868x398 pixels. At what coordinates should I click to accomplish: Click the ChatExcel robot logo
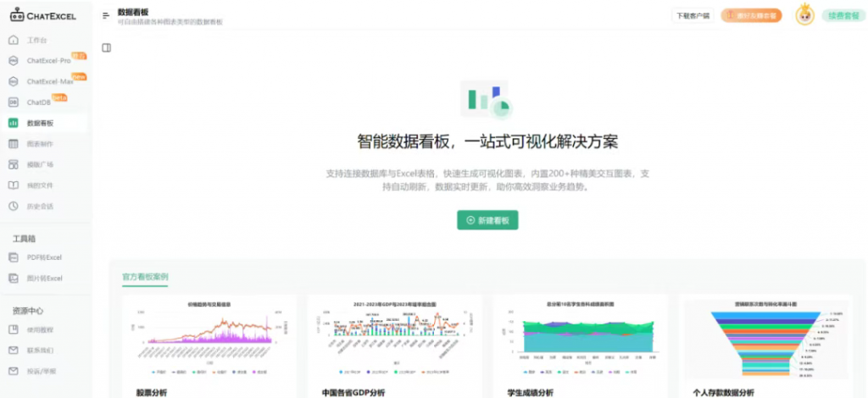(18, 14)
